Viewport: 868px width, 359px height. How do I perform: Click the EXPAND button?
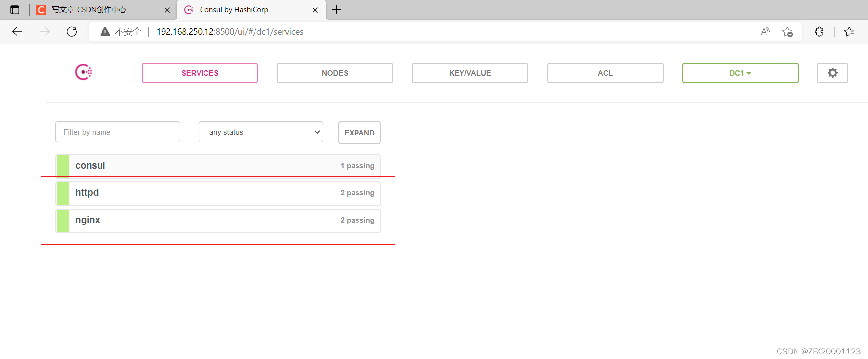(x=359, y=133)
